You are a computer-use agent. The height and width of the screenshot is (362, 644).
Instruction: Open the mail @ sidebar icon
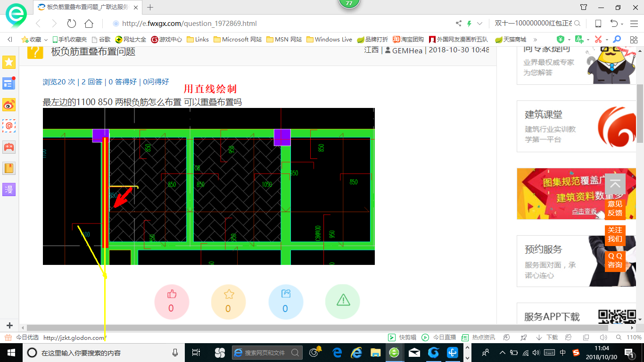tap(9, 126)
